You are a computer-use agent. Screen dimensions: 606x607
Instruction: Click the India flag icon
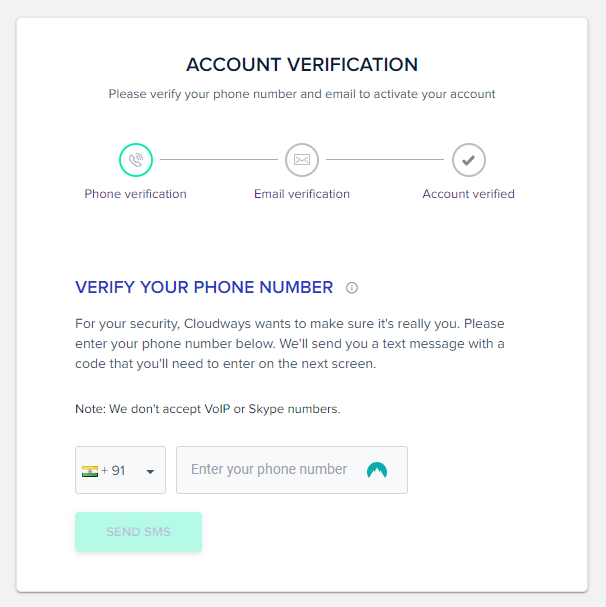90,471
